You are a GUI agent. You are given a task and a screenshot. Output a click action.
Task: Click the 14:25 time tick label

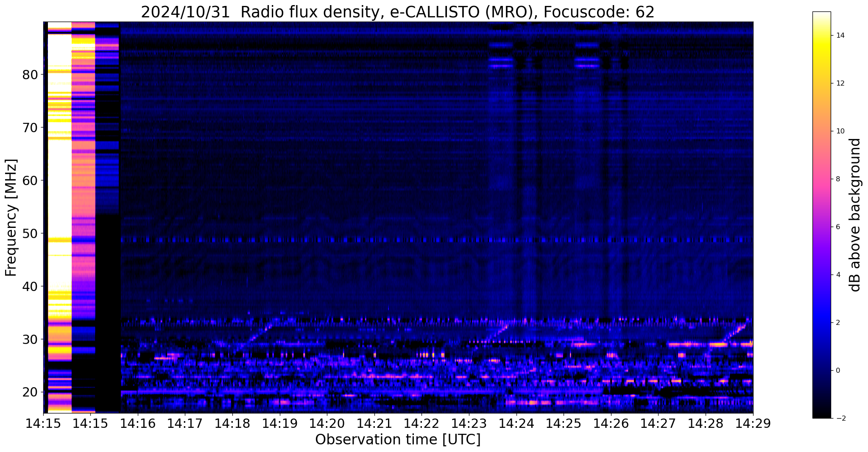click(564, 424)
